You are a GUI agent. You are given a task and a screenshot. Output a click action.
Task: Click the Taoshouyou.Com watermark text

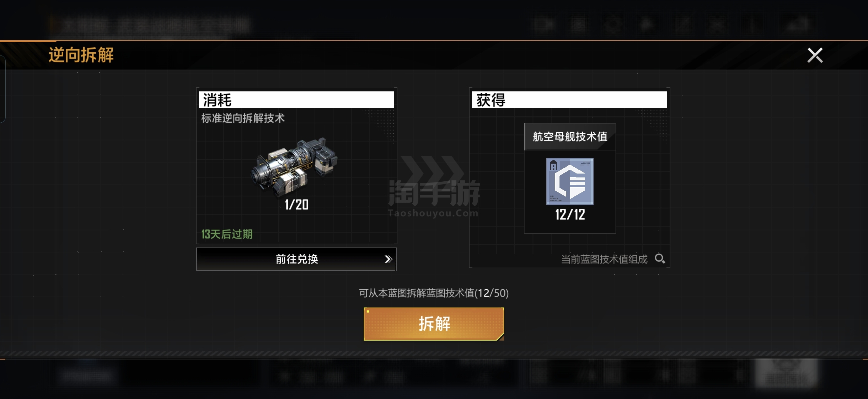click(433, 213)
